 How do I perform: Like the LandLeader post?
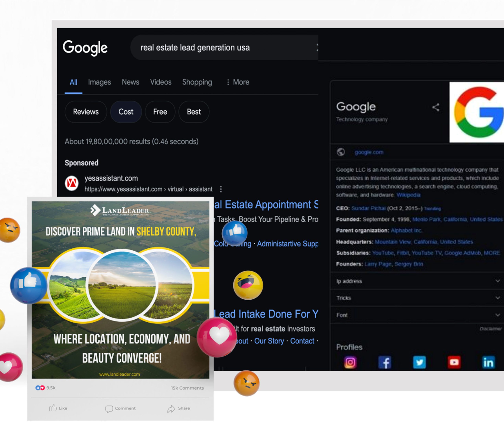[x=58, y=408]
